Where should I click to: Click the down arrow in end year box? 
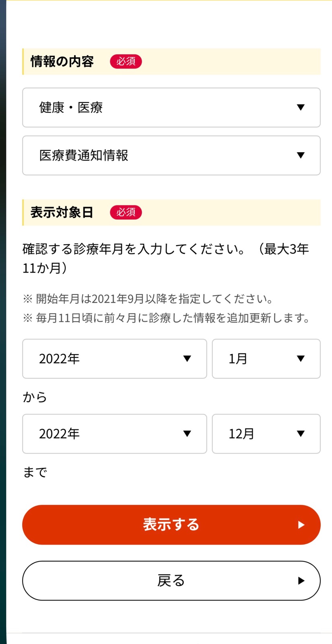point(187,433)
